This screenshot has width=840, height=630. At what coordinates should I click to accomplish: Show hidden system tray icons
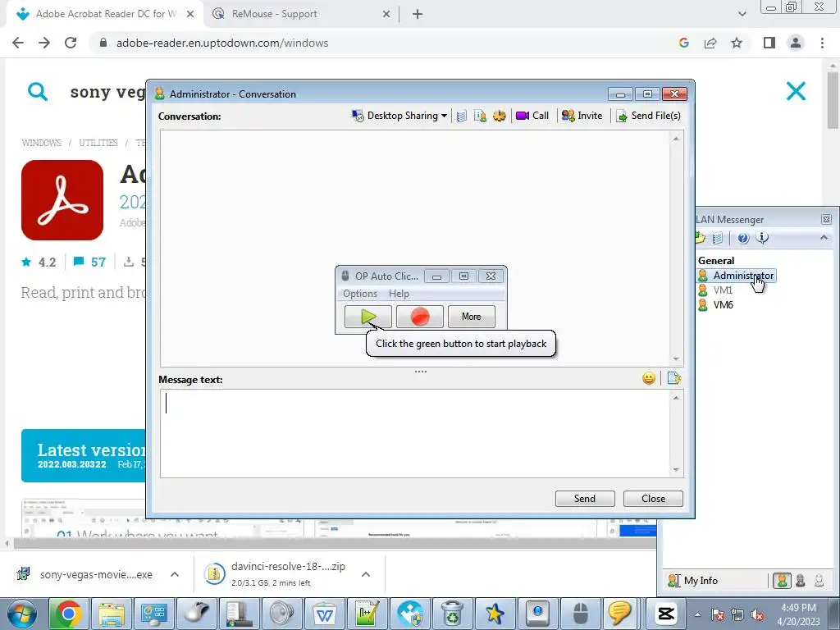[x=697, y=614]
